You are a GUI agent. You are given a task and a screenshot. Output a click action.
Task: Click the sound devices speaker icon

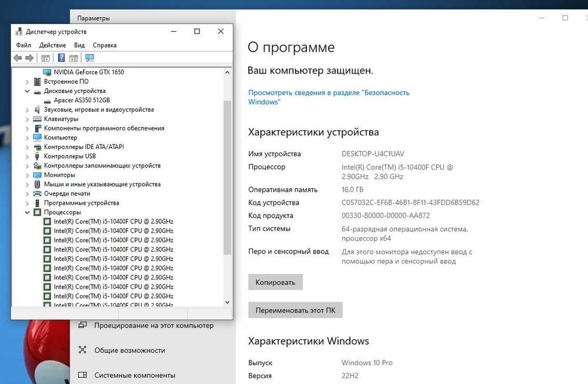tap(37, 109)
